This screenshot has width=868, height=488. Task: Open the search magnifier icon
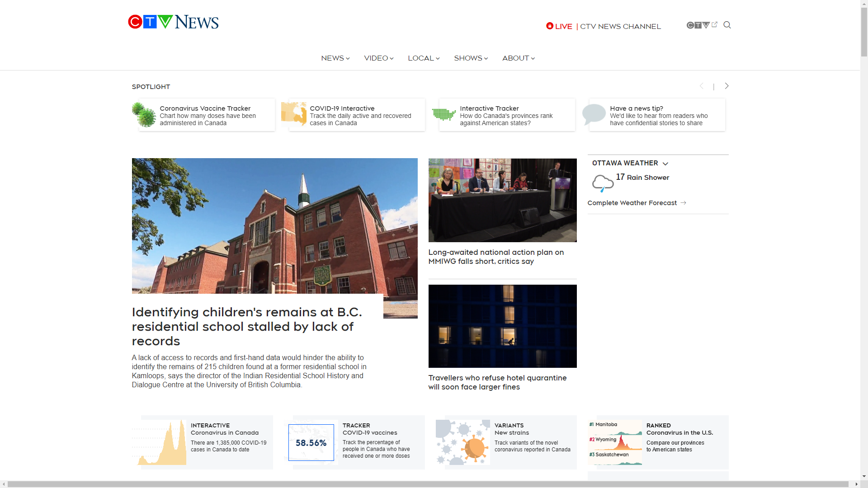coord(727,25)
